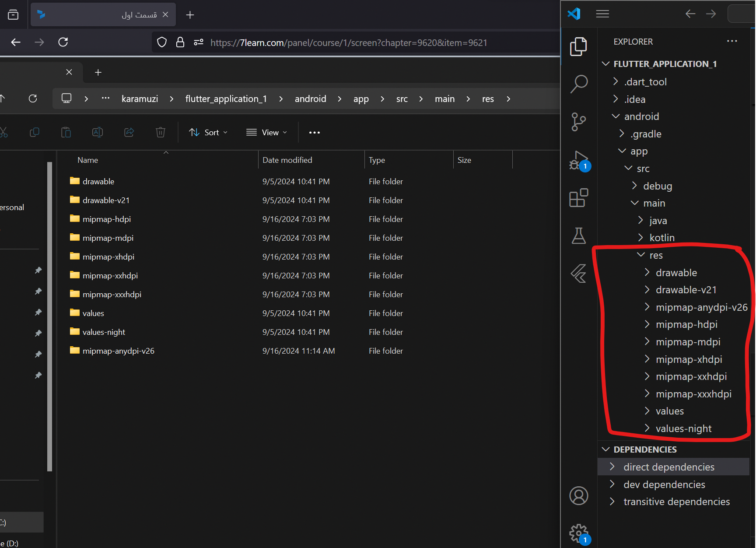This screenshot has height=548, width=756.
Task: Click the site padlock icon
Action: coord(180,42)
